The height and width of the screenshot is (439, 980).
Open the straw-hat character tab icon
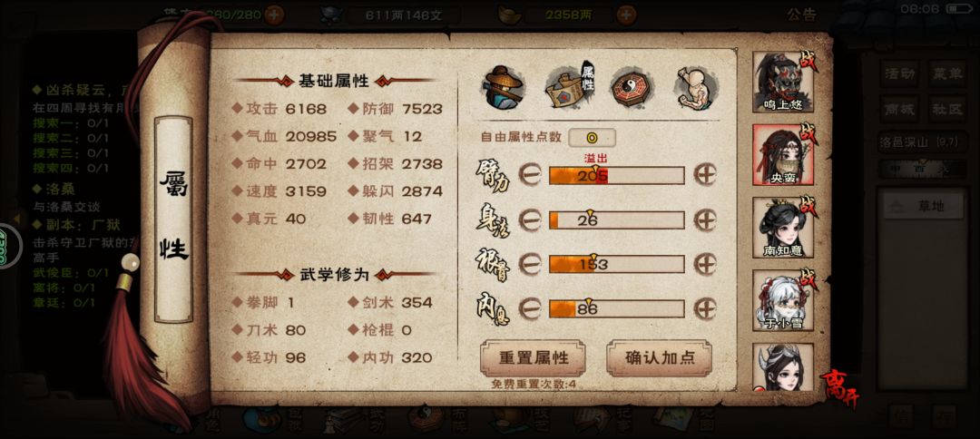click(x=504, y=86)
